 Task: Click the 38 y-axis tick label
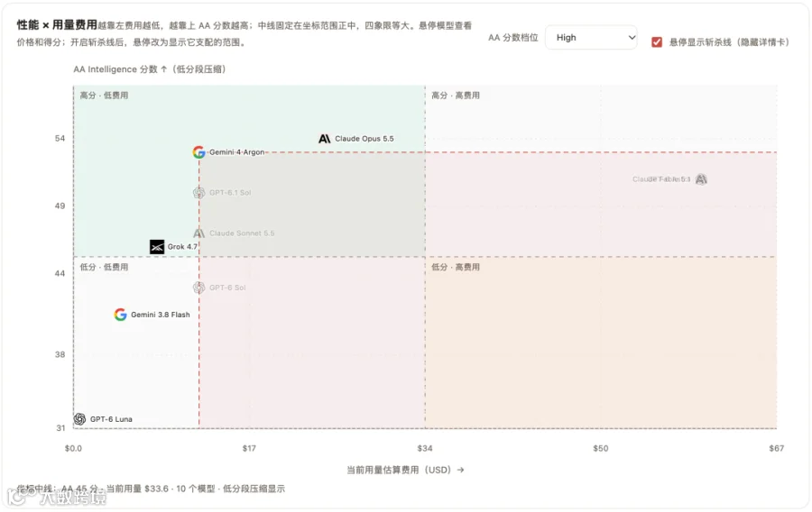pos(60,354)
